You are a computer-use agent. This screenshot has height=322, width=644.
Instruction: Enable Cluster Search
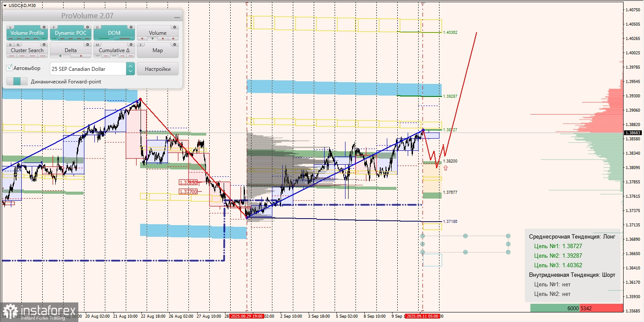27,50
